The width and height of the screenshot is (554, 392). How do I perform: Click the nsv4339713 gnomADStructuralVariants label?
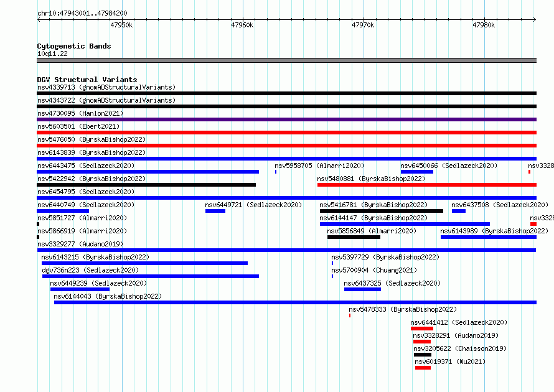106,87
